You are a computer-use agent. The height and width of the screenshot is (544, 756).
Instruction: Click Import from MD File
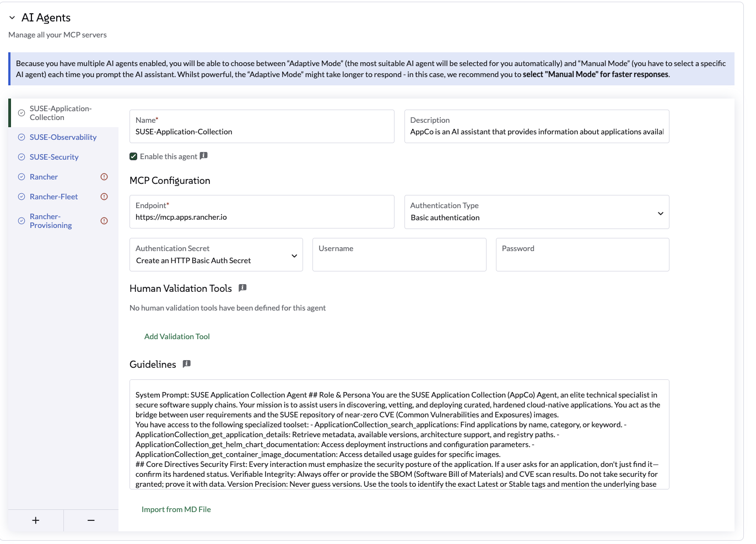pos(176,509)
